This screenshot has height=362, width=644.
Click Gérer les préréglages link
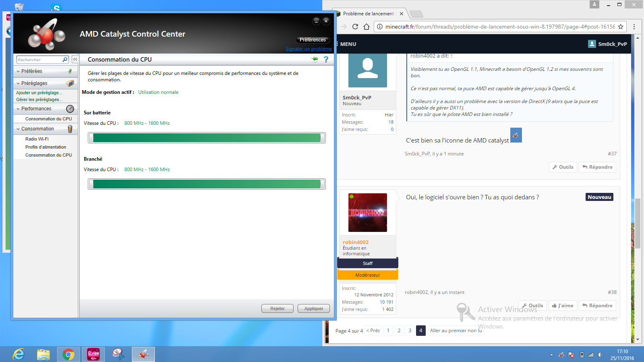click(x=39, y=99)
